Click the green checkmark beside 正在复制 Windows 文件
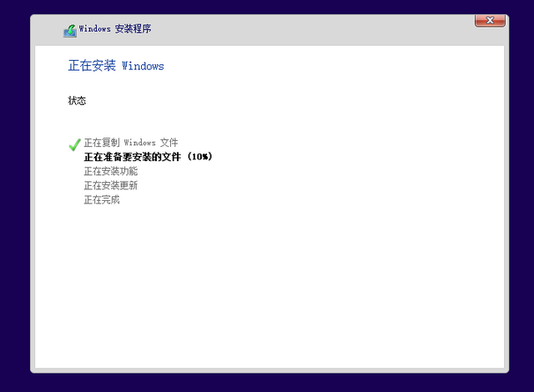 (x=74, y=144)
